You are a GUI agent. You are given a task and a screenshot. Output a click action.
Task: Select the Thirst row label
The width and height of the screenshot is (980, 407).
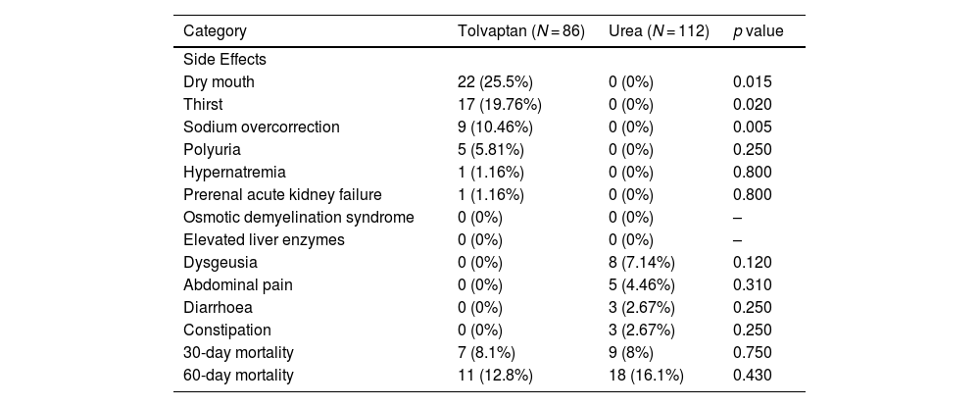tap(203, 104)
